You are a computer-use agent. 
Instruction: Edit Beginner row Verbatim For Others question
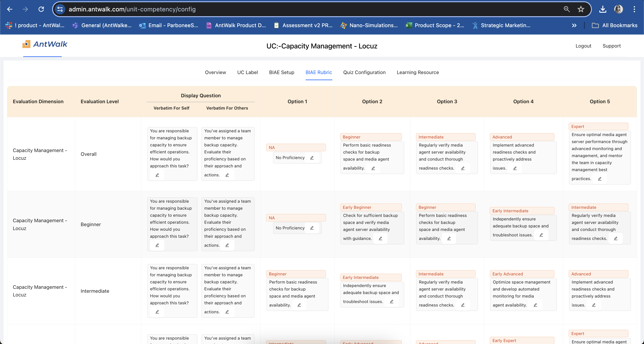tap(227, 245)
